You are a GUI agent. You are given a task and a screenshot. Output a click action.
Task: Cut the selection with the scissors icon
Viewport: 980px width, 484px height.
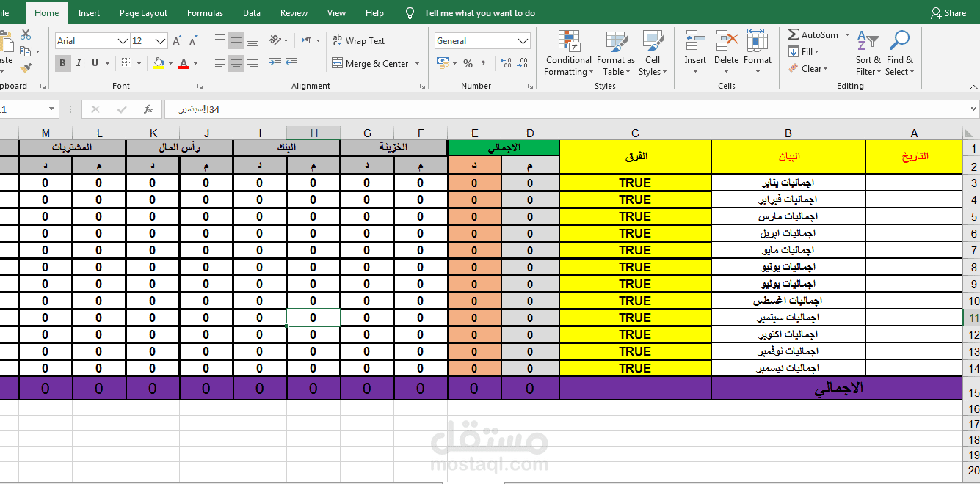(26, 34)
